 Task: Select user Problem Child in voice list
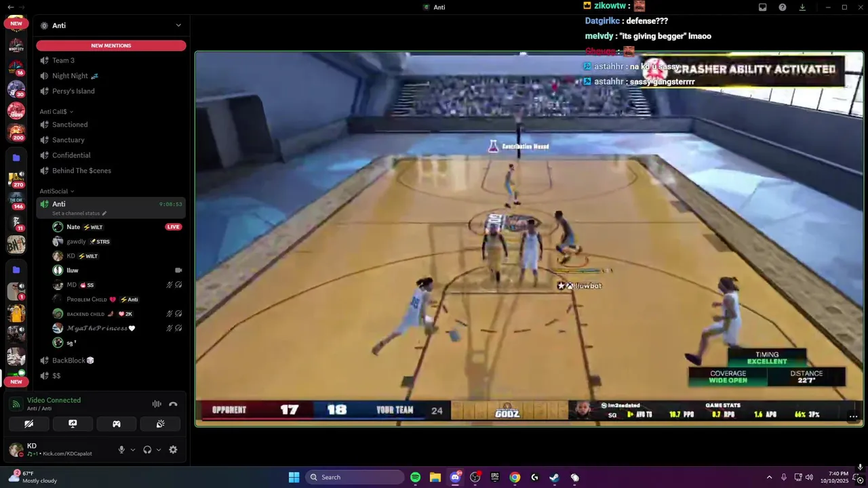tap(117, 300)
